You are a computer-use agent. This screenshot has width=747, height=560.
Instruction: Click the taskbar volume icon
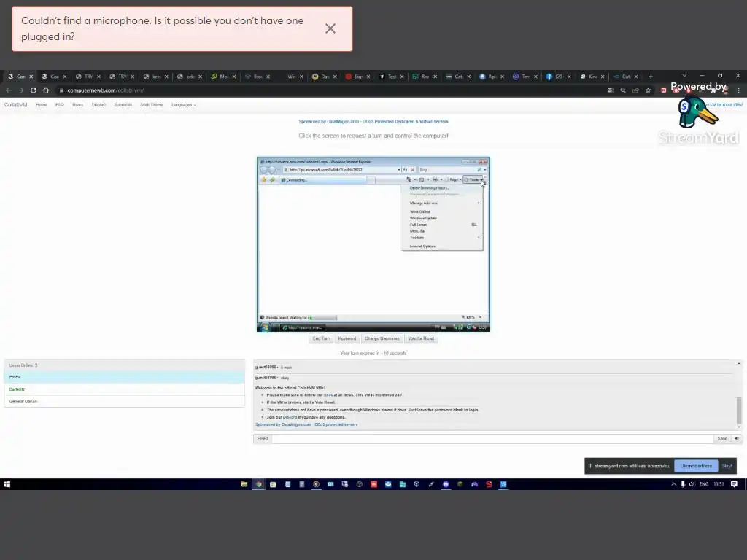click(x=692, y=484)
